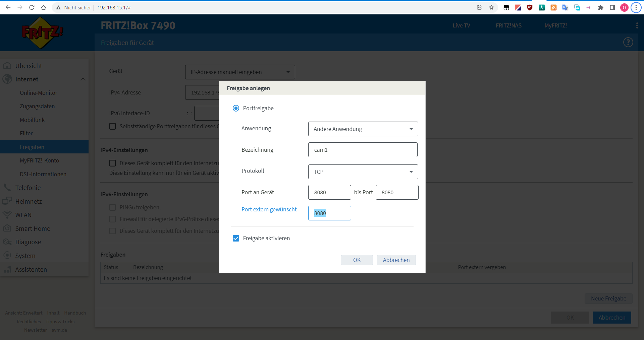Open the help question mark icon

pyautogui.click(x=628, y=43)
